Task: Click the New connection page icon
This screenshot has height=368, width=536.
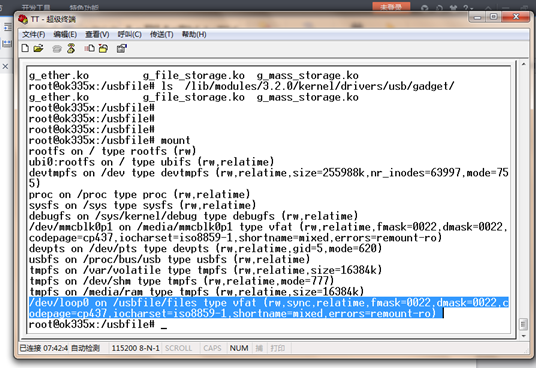Action: tap(25, 48)
